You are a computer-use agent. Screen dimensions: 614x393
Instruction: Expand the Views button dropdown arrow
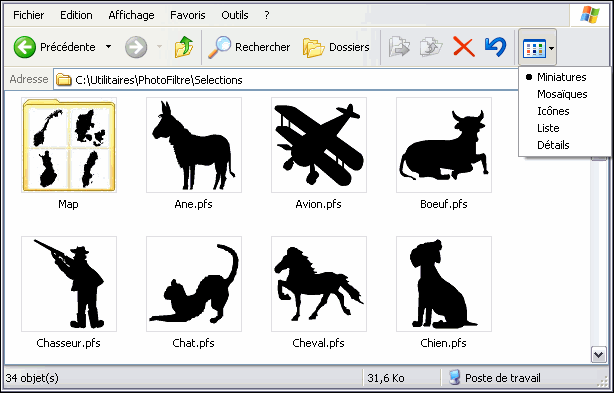551,48
